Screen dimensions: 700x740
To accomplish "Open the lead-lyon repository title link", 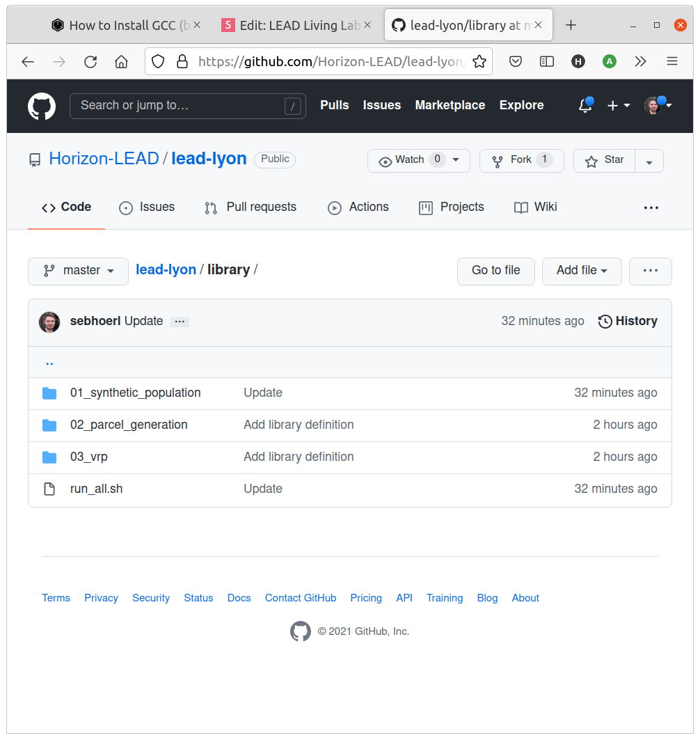I will [209, 159].
